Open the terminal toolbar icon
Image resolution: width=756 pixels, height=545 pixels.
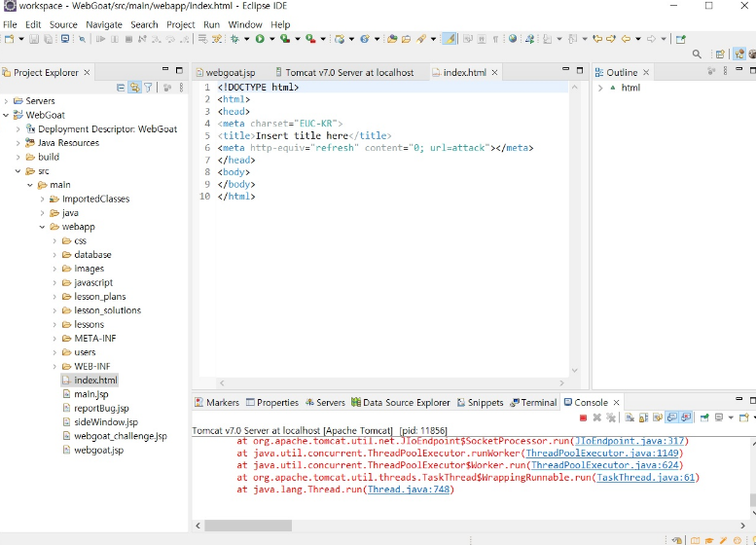tap(64, 39)
